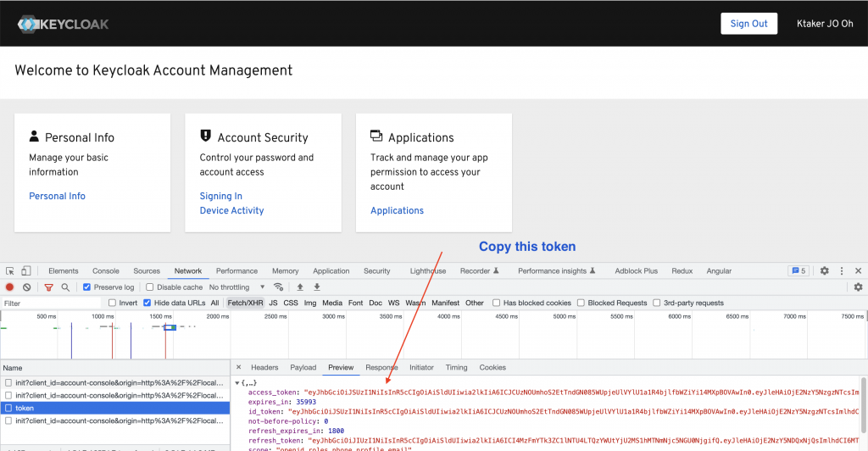Filter requests by WS type
This screenshot has height=451, width=868.
(x=393, y=303)
